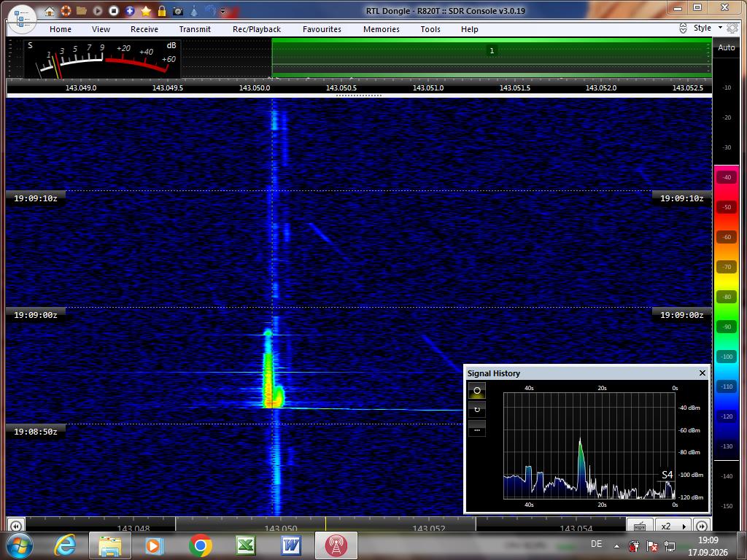Click the blue plus add icon

tap(130, 10)
